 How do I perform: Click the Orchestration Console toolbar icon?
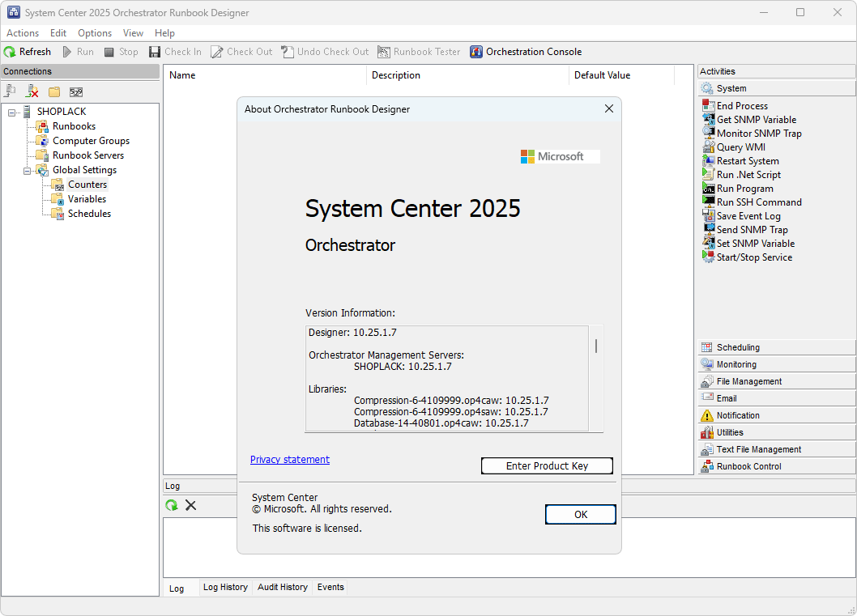(476, 52)
